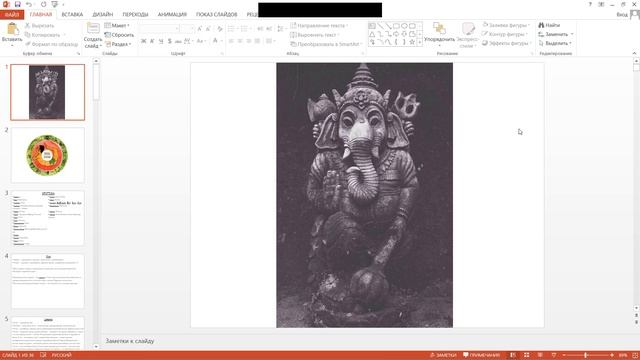Open Контур фигуры shape outline dropdown

click(505, 34)
